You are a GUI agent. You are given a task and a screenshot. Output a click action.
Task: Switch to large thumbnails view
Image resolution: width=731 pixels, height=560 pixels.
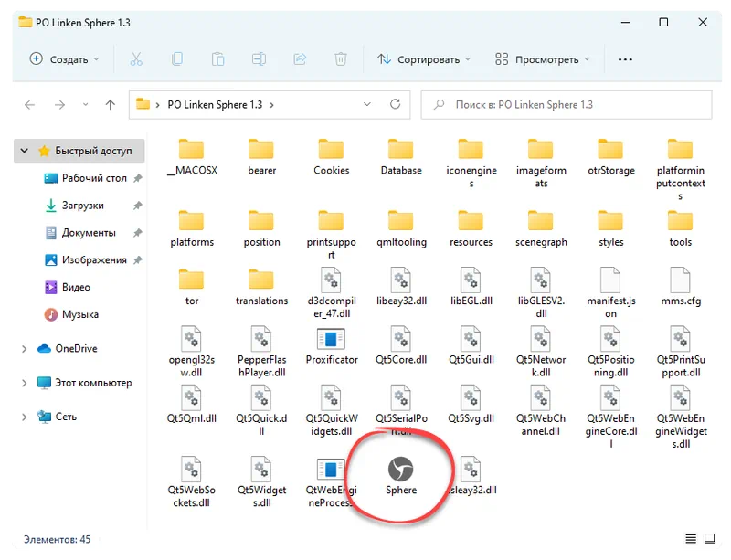point(710,539)
